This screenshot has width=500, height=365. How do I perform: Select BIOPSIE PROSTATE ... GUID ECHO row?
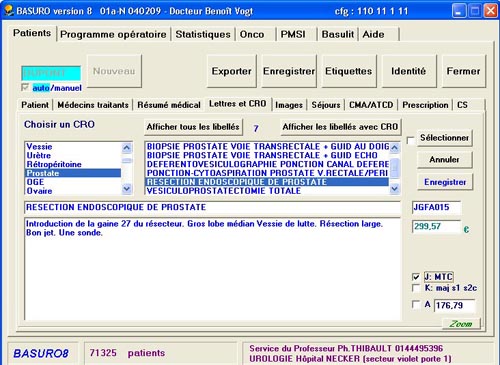point(267,155)
